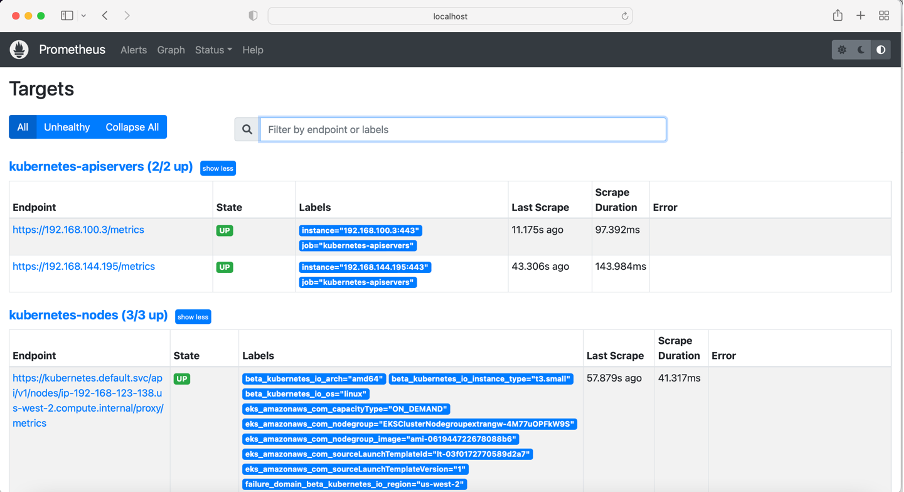Click 97.392ms scrape duration
The height and width of the screenshot is (492, 904).
pyautogui.click(x=617, y=230)
